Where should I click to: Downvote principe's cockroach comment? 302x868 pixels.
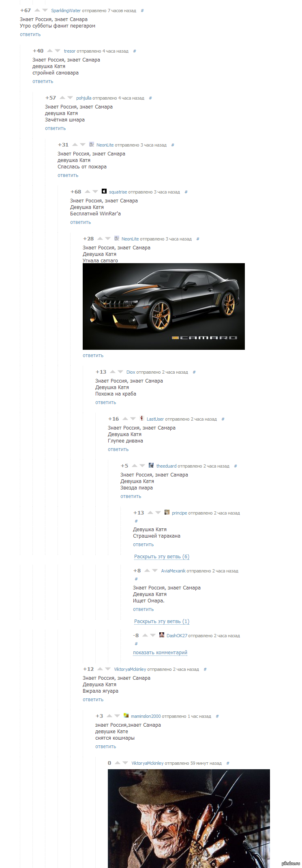158,513
